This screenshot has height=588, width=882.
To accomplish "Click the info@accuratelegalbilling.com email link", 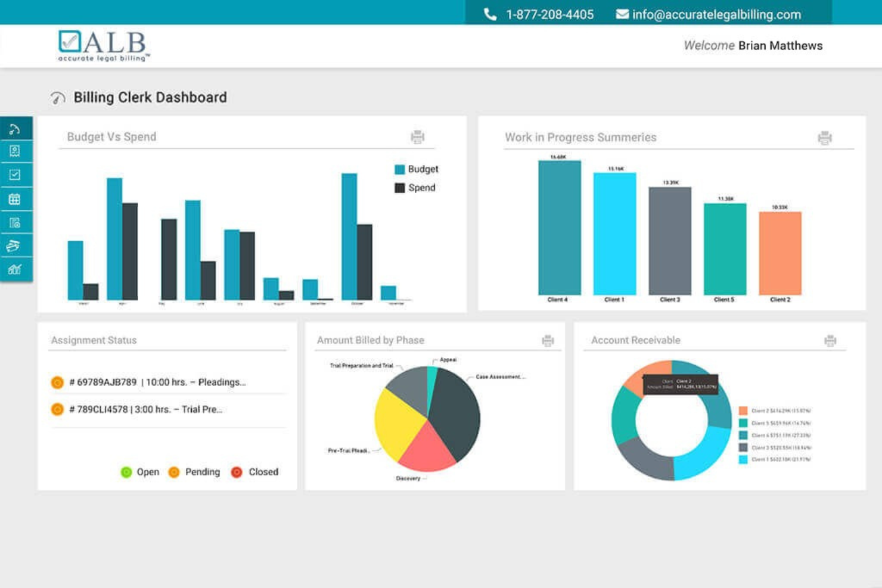I will point(716,14).
